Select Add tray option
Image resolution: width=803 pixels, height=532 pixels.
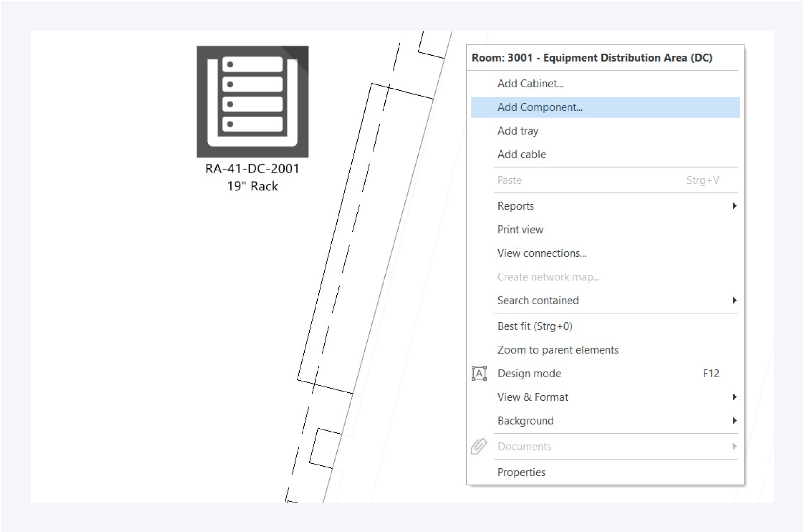tap(518, 131)
